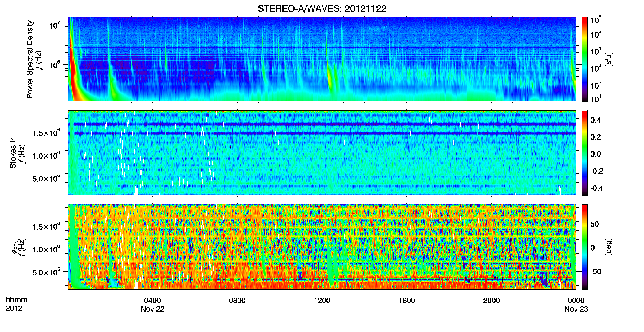The height and width of the screenshot is (332, 644).
Task: Click the 10^7 frequency tick of the top panel
Action: 54,25
